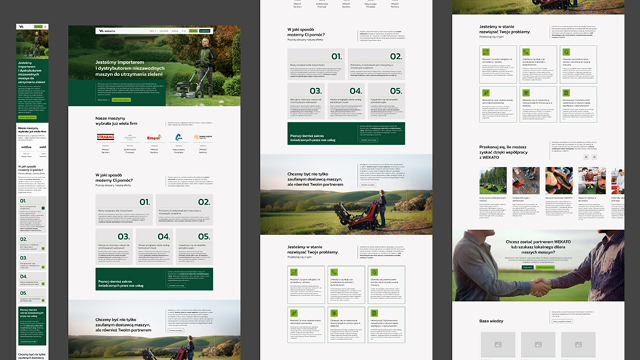Click the second carousel thumbnail with tools
The height and width of the screenshot is (360, 640).
[x=526, y=180]
